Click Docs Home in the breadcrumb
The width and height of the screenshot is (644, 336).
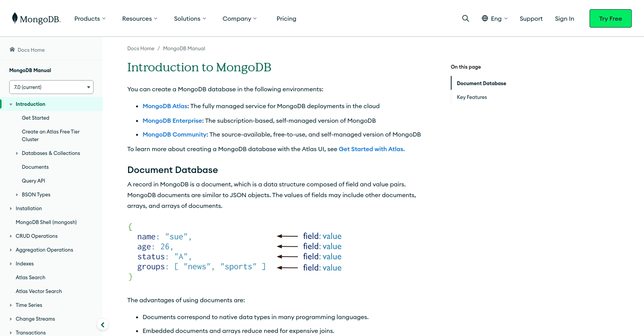tap(141, 48)
